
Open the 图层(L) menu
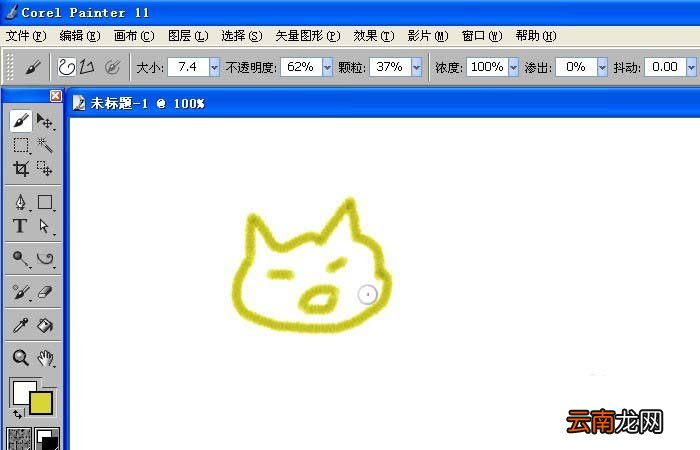click(x=188, y=36)
